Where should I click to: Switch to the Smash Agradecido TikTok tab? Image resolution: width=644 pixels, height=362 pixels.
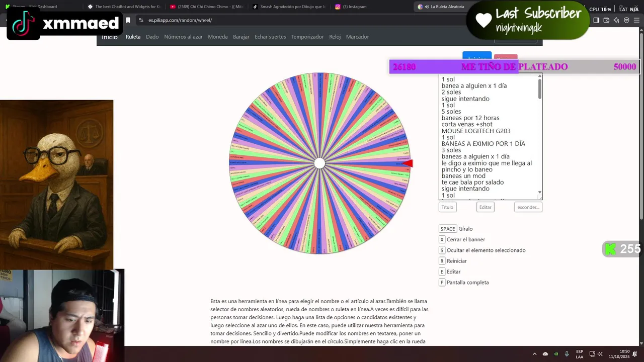click(x=289, y=7)
